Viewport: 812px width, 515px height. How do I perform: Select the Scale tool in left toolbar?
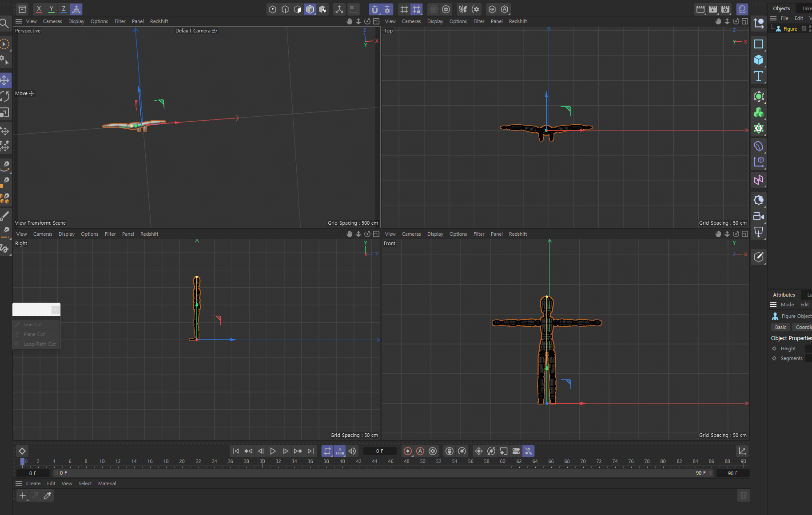pyautogui.click(x=5, y=113)
